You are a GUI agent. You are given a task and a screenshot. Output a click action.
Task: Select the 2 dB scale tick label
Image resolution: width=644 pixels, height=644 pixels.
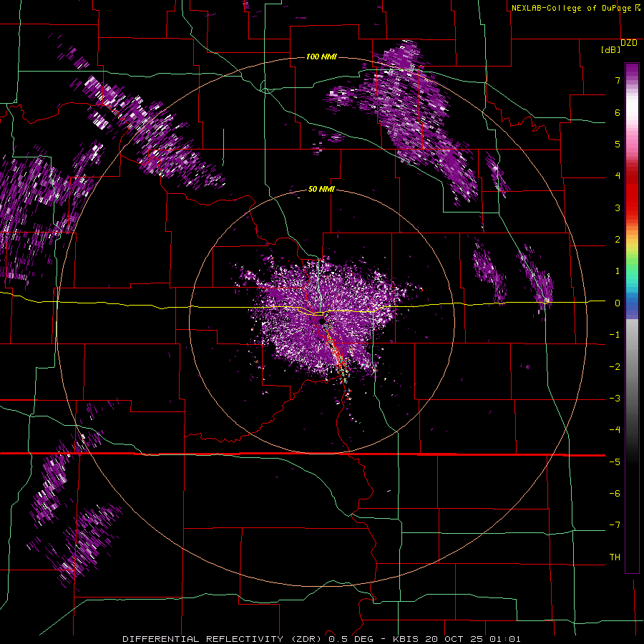coord(618,240)
